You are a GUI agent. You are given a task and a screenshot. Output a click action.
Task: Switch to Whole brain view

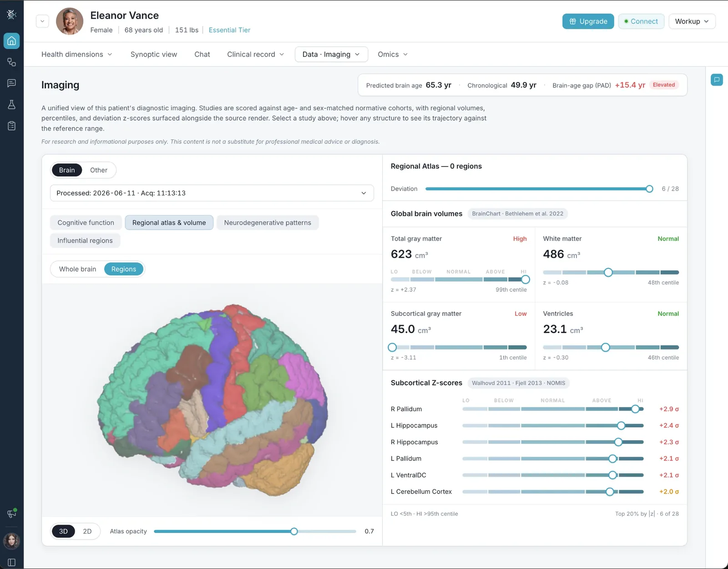pyautogui.click(x=78, y=269)
